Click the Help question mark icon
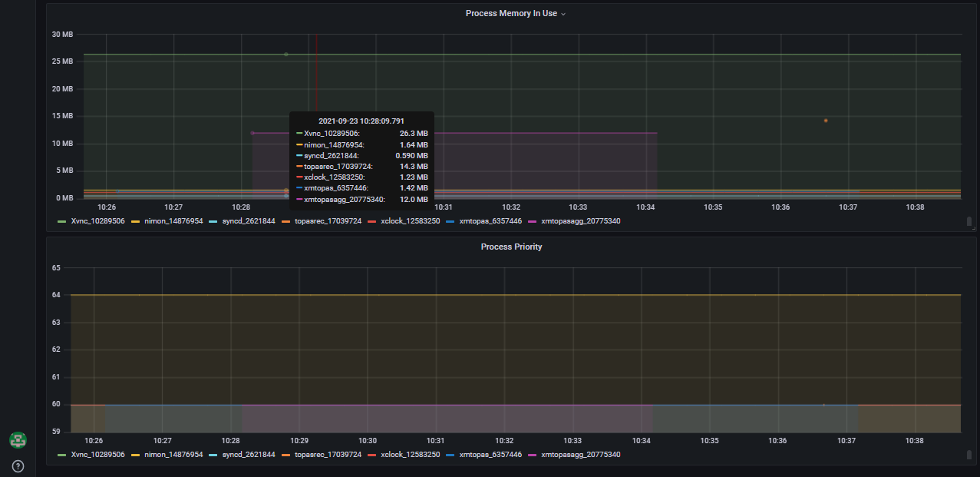Viewport: 980px width, 477px height. [18, 466]
